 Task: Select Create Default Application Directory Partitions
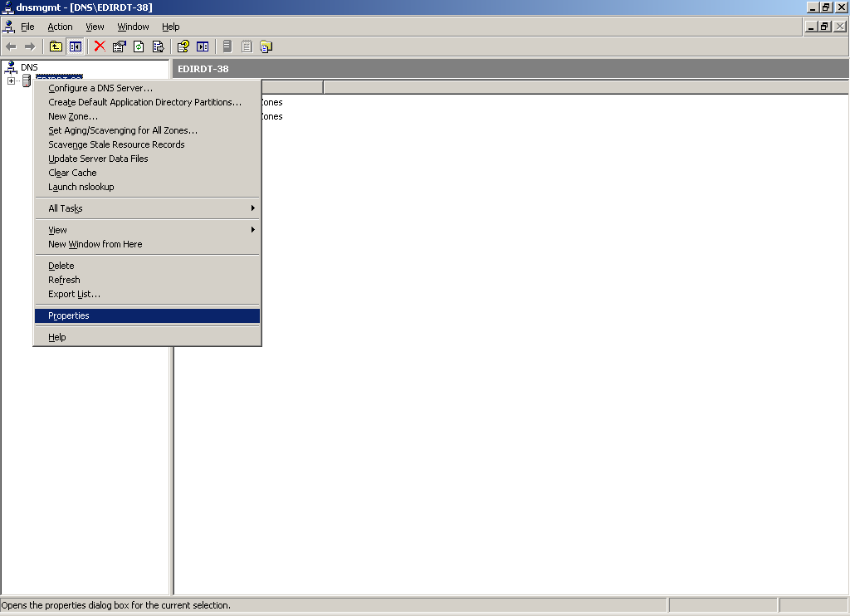[x=147, y=102]
